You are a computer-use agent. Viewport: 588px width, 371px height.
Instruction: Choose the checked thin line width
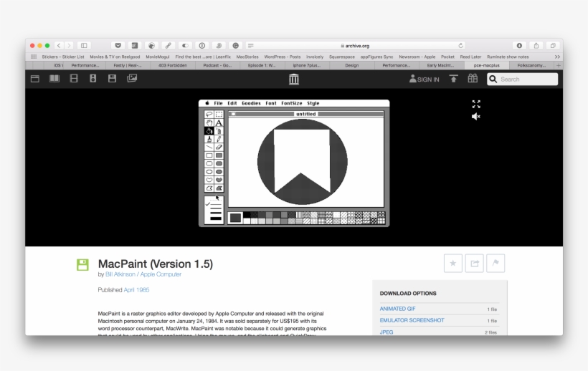tap(214, 204)
